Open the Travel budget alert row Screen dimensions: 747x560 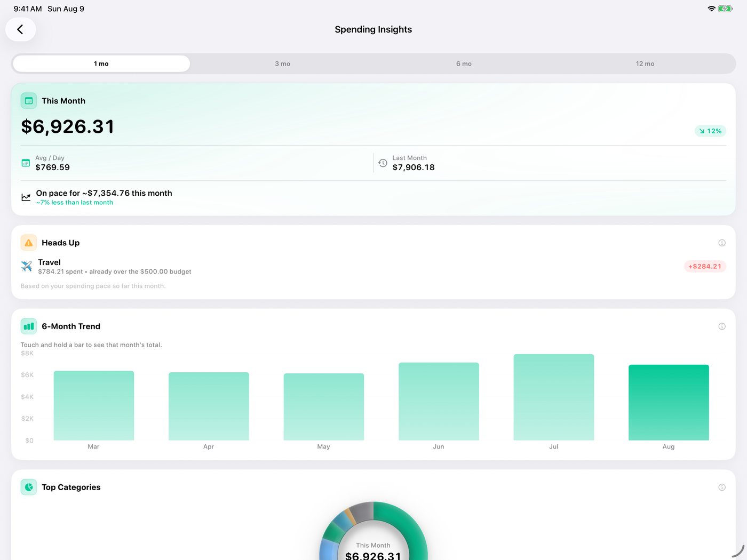[x=373, y=266]
